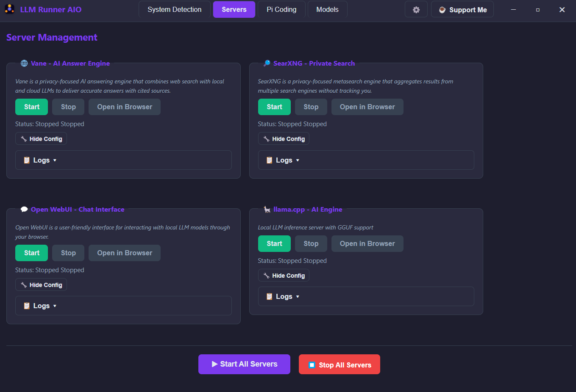The width and height of the screenshot is (576, 392).
Task: Toggle Hide Config for llama.cpp
Action: pos(284,276)
